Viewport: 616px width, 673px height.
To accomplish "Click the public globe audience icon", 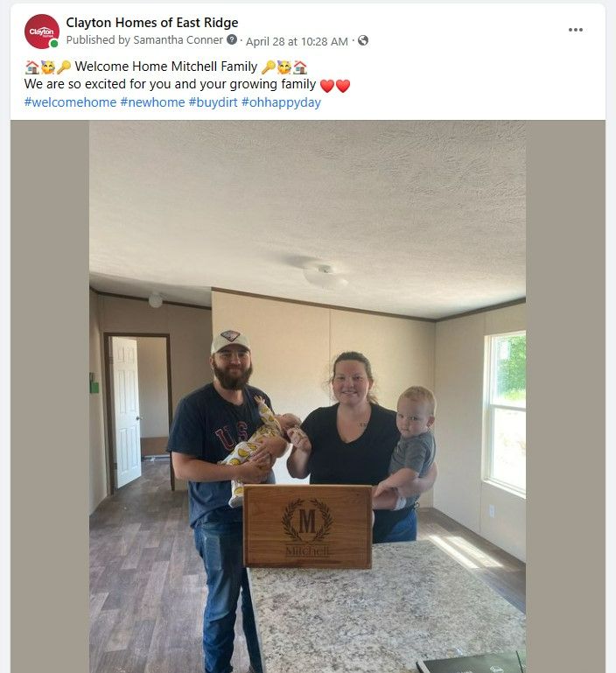I will (x=363, y=40).
